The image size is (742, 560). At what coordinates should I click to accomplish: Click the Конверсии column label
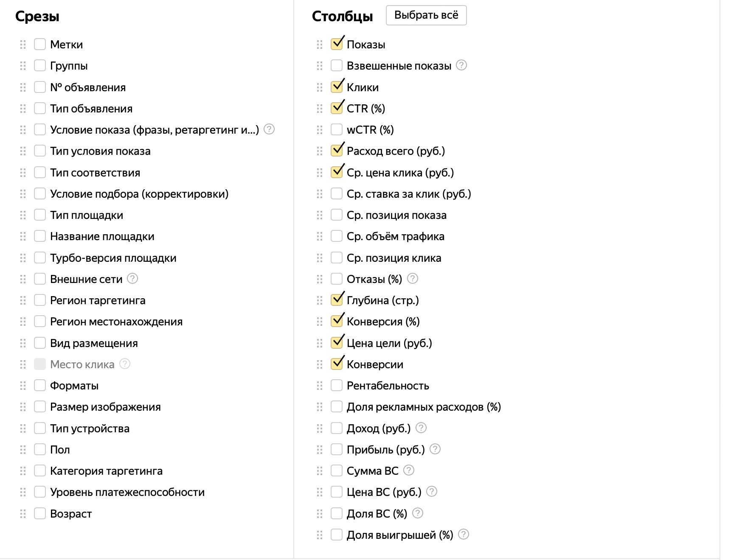tap(375, 364)
